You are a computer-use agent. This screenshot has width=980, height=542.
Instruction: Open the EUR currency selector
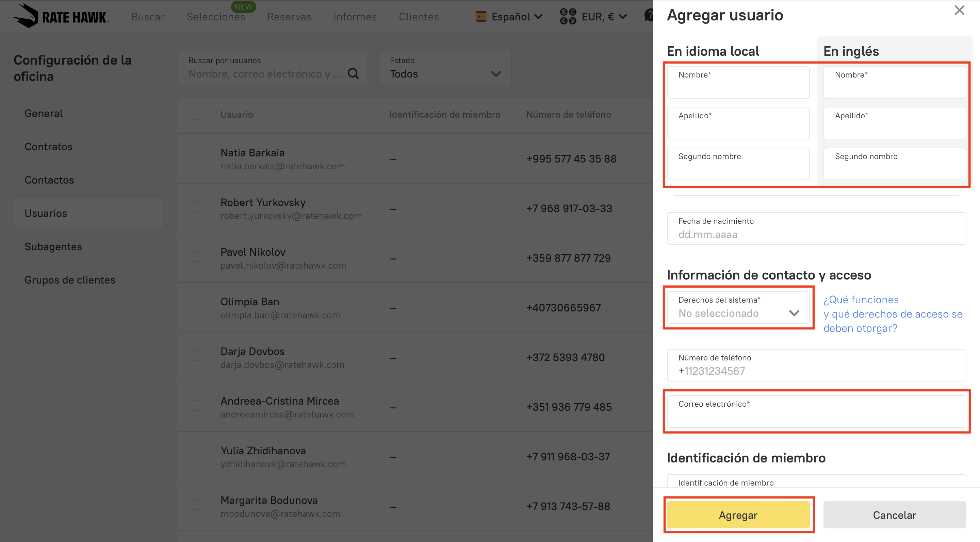[x=603, y=17]
